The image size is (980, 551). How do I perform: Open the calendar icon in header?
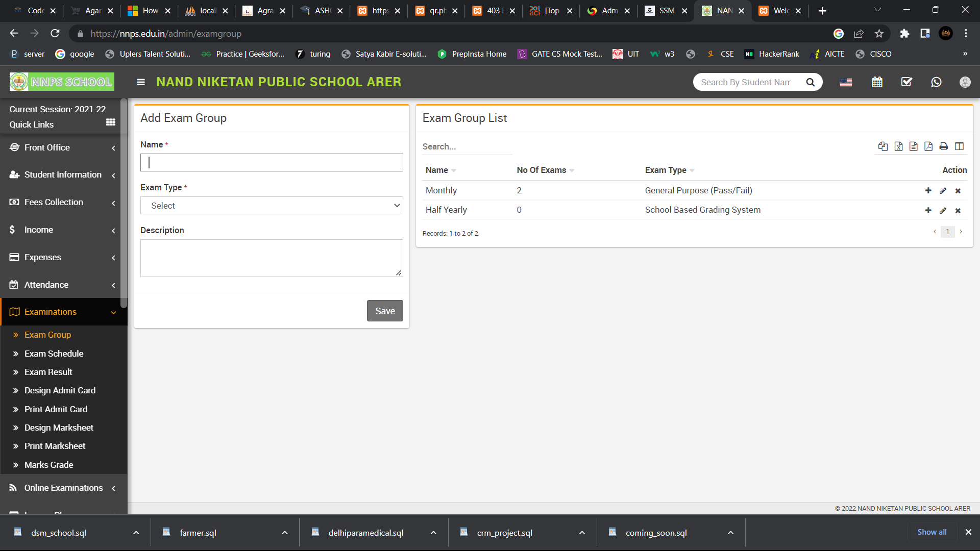tap(877, 82)
